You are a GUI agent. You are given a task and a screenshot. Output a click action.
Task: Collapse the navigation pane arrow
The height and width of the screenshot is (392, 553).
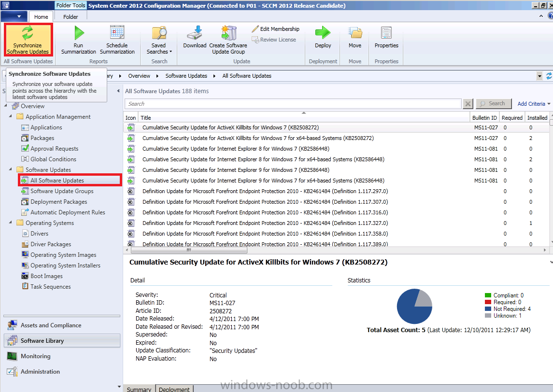tap(118, 91)
